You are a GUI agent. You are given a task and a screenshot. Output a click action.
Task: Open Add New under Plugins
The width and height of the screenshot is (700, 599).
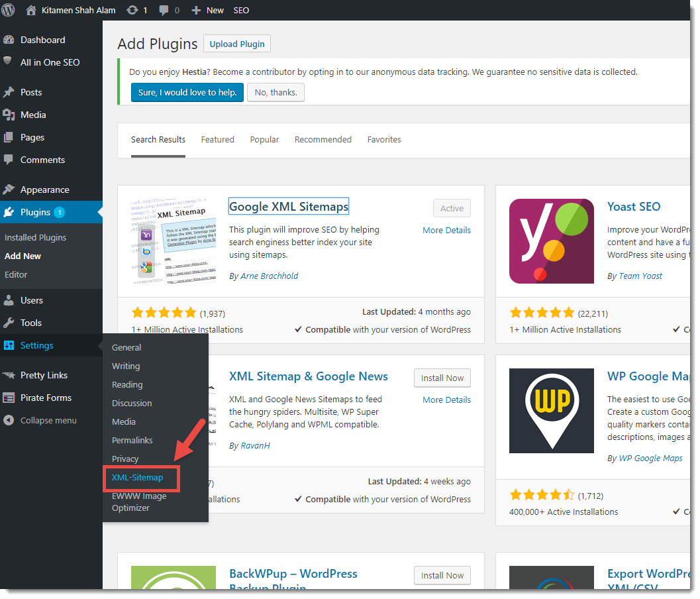pos(23,256)
